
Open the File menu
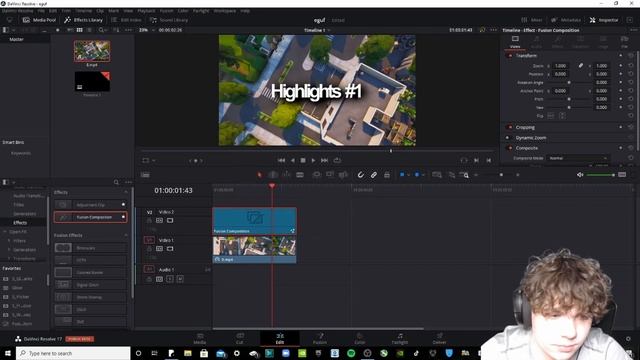tap(41, 11)
